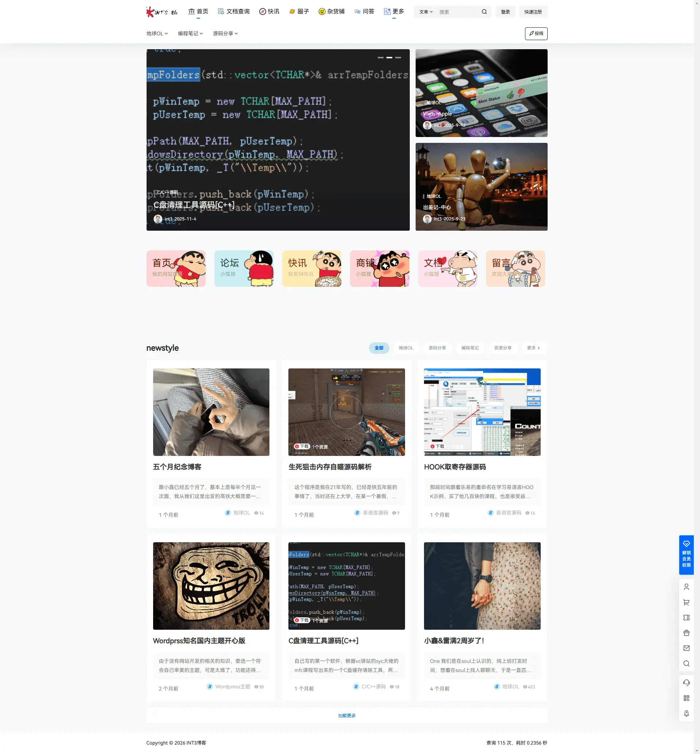
Task: Click the 搜索 search input field
Action: coord(458,12)
